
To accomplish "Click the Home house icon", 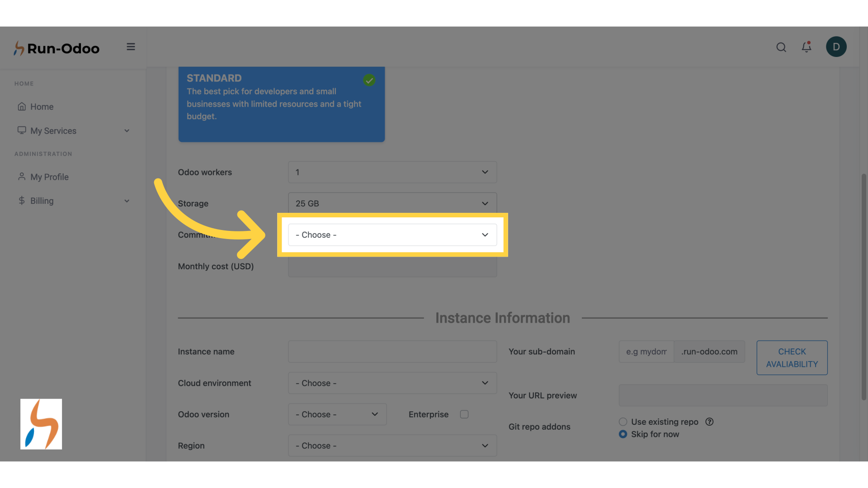I will pyautogui.click(x=22, y=107).
